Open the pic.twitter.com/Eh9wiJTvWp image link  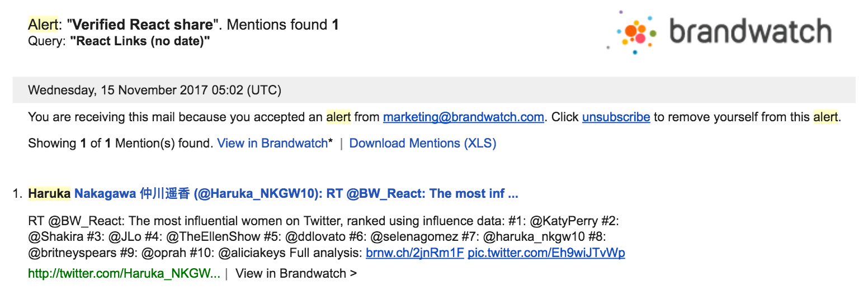point(546,253)
